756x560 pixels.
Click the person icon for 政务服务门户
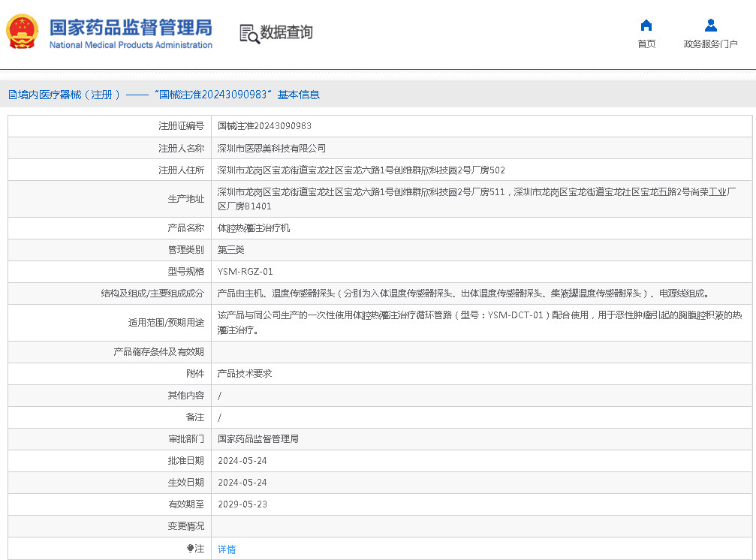(x=710, y=26)
